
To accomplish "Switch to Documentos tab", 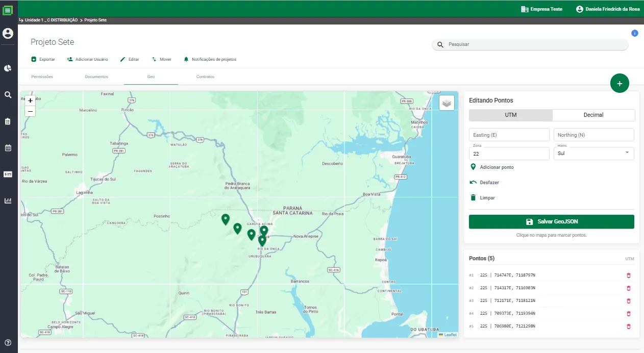I will point(96,77).
